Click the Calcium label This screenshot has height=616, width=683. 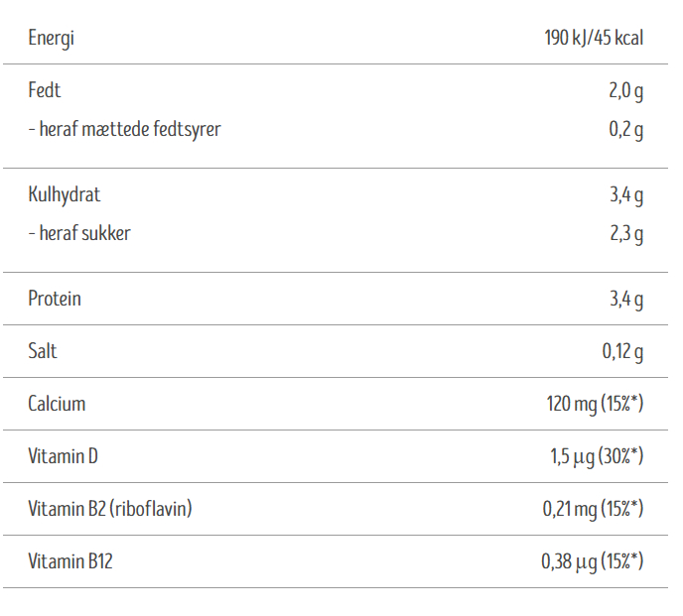(57, 404)
